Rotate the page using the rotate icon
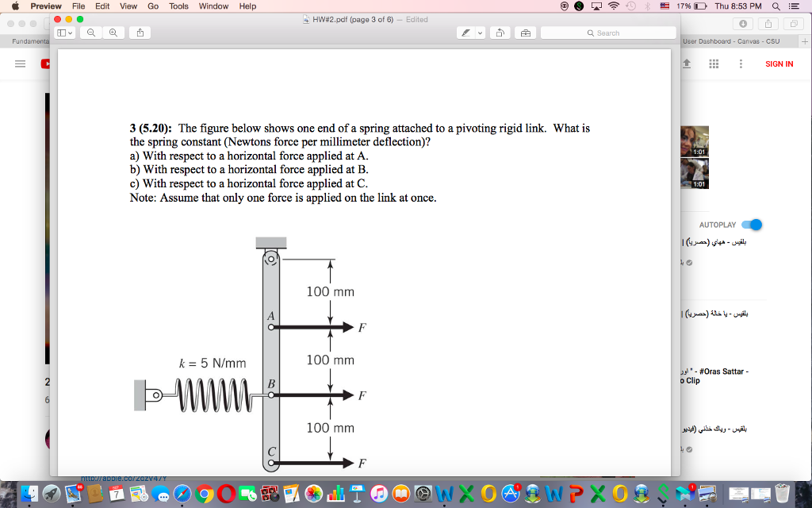This screenshot has width=812, height=508. click(x=500, y=33)
